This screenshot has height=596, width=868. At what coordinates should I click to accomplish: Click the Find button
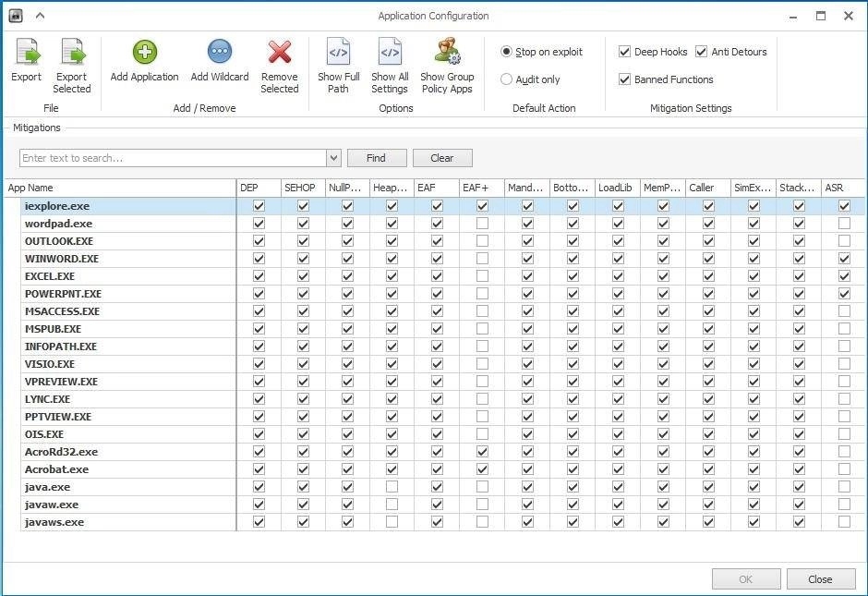[x=377, y=158]
